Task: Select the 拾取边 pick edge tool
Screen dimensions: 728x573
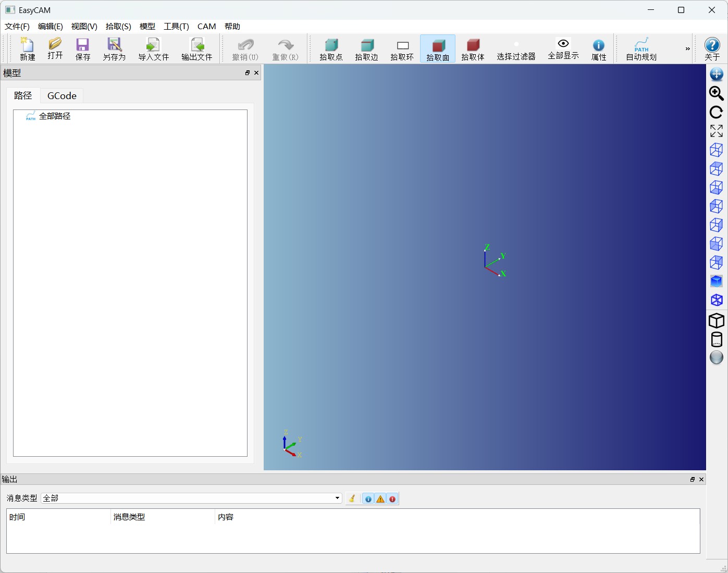Action: coord(366,49)
